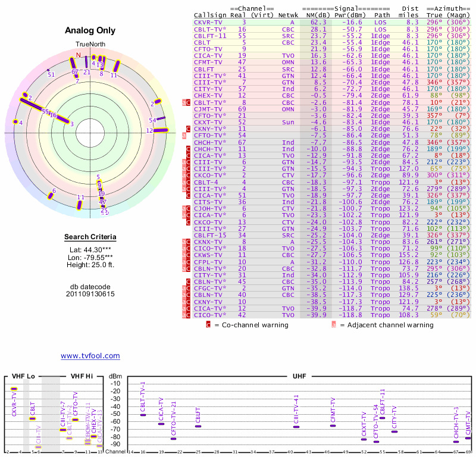Open the www.tvfool.com link
The height and width of the screenshot is (457, 476).
pos(90,356)
